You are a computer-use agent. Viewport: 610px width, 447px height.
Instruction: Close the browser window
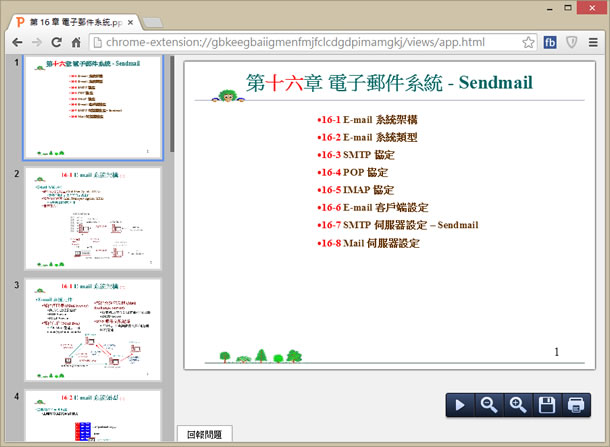tap(592, 8)
